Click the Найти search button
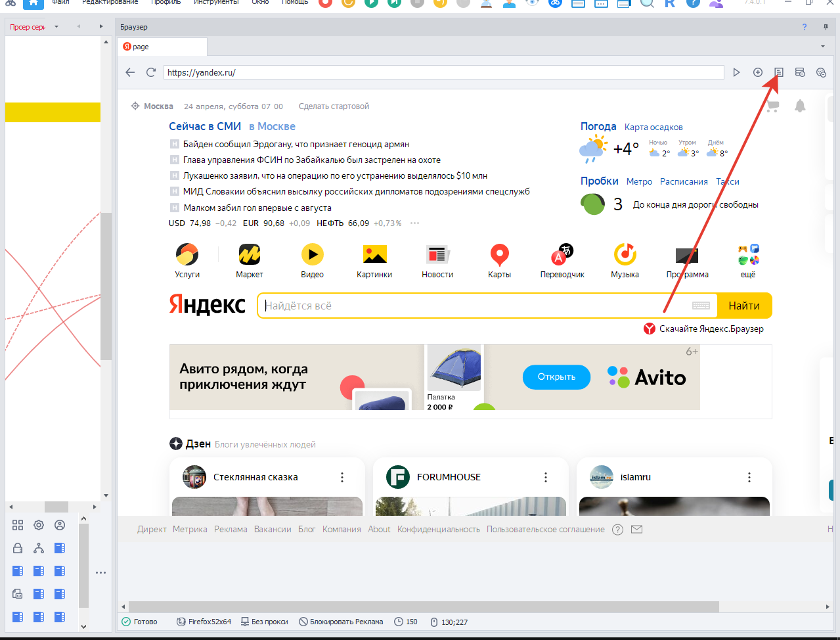This screenshot has width=840, height=640. [744, 306]
